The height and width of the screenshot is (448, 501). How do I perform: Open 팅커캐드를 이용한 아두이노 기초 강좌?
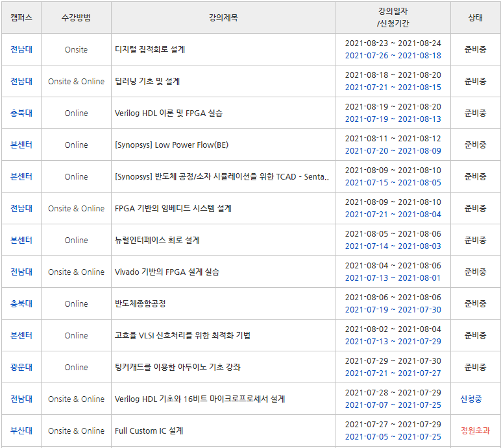(177, 367)
